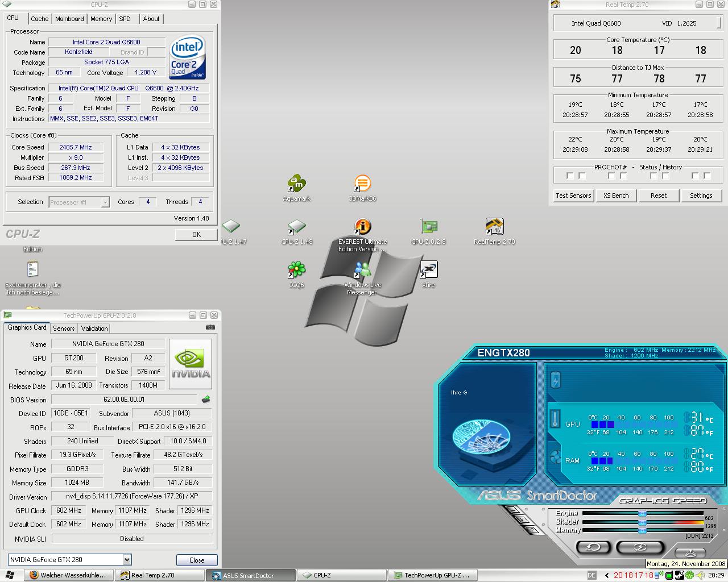Open Settings in Real Temp
Viewport: 728px width, 582px height.
701,196
